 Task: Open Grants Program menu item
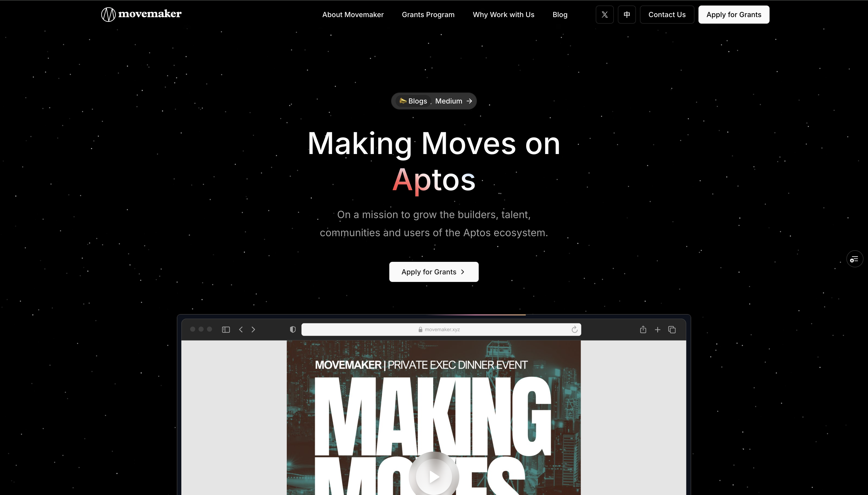coord(428,15)
